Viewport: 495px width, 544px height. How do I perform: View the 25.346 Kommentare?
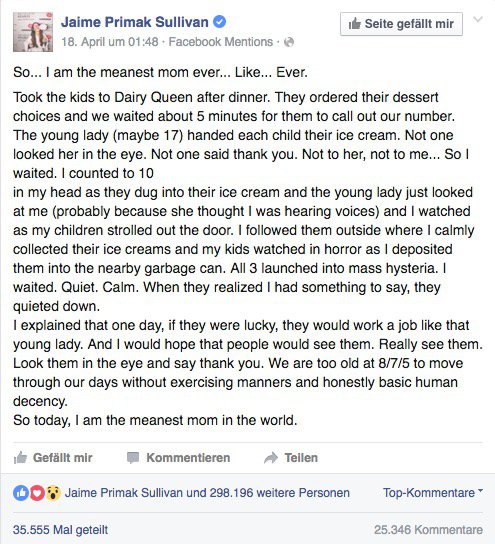[428, 530]
